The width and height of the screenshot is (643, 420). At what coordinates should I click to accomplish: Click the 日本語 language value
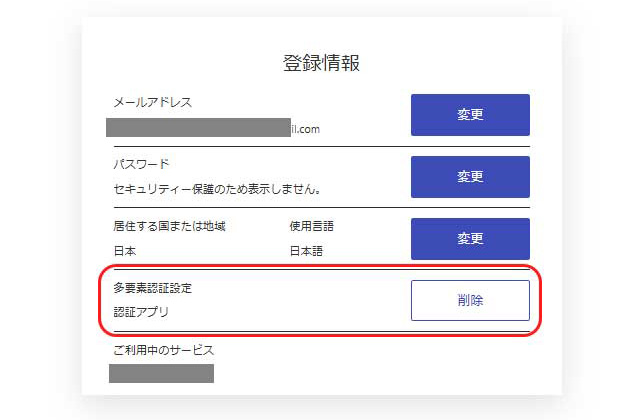306,251
